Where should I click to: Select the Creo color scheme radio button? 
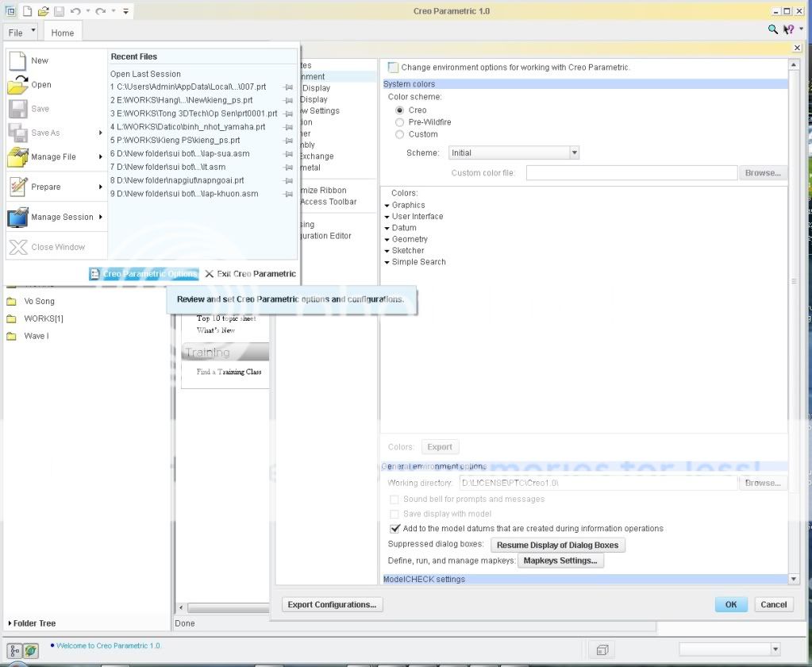(x=399, y=110)
